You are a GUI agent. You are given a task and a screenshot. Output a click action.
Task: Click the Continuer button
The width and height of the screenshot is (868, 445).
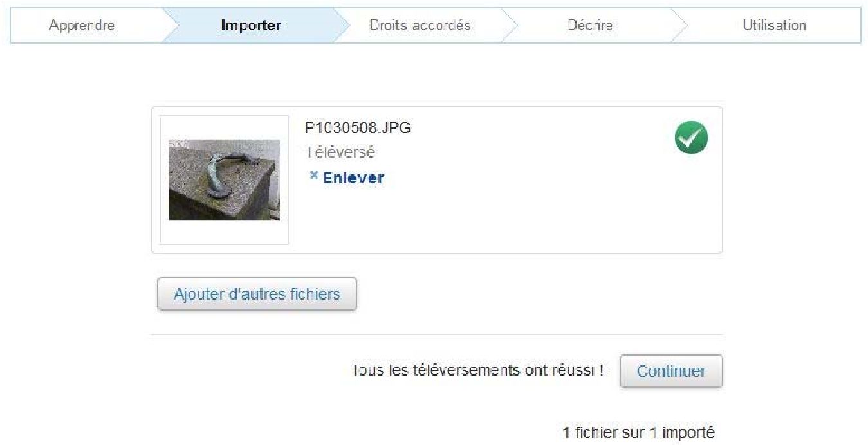pyautogui.click(x=671, y=371)
